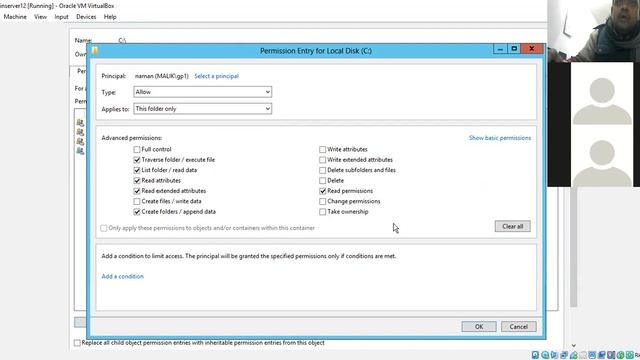Click the recording indicator icon in VirtualBox status bar
The image size is (640, 360).
click(x=602, y=355)
